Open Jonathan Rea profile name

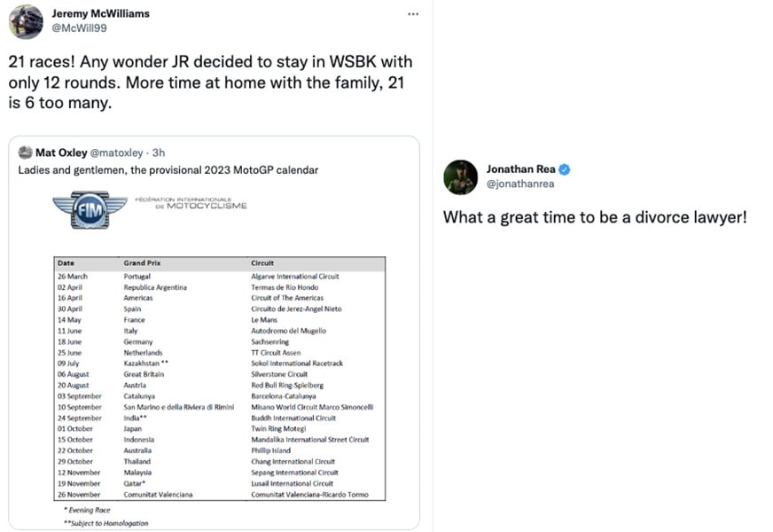(x=520, y=169)
